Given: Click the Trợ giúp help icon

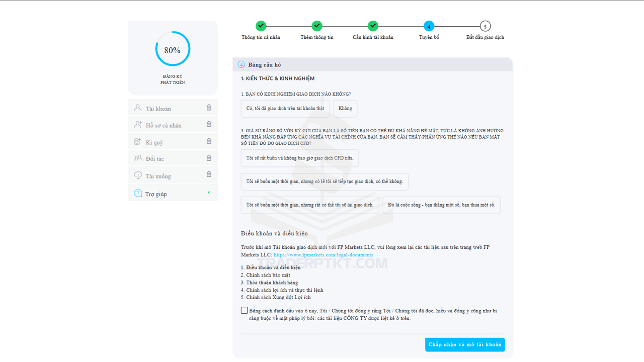Looking at the screenshot, I should (138, 194).
